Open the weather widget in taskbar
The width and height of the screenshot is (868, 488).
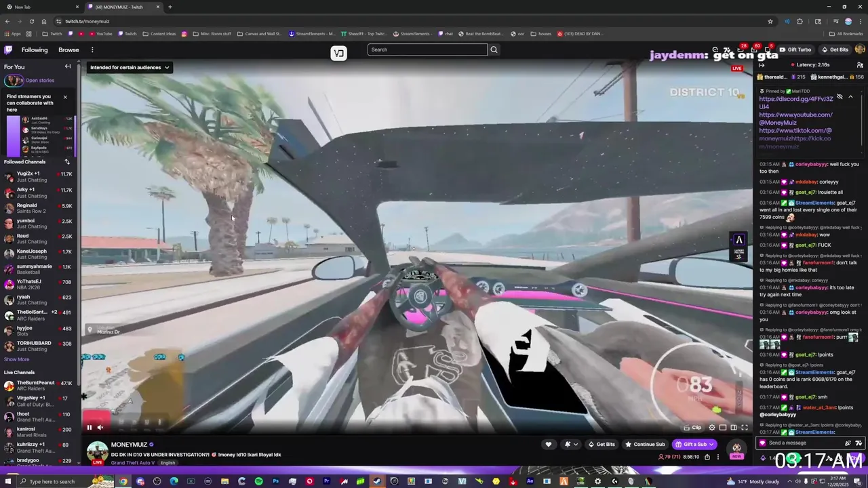753,481
